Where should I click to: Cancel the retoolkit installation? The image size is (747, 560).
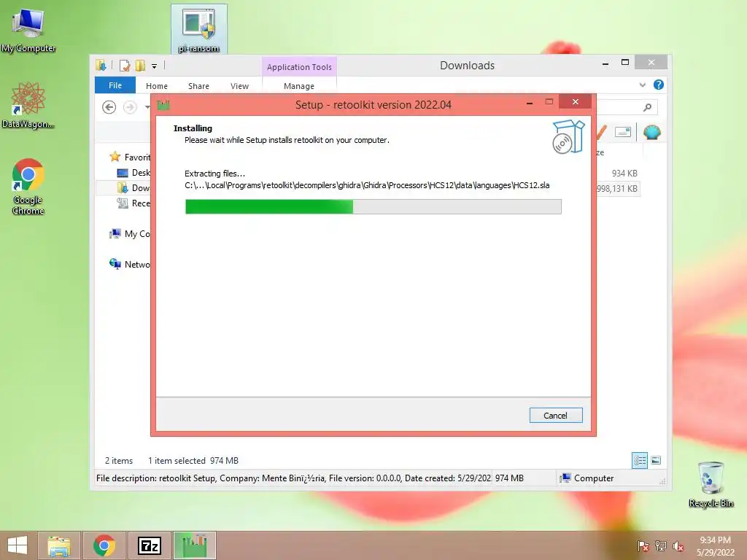click(x=555, y=415)
